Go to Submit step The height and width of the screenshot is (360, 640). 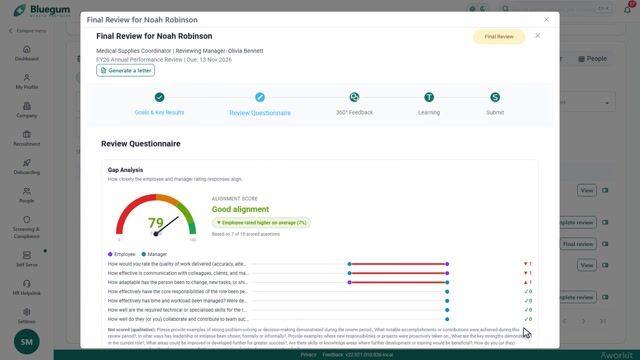[495, 104]
